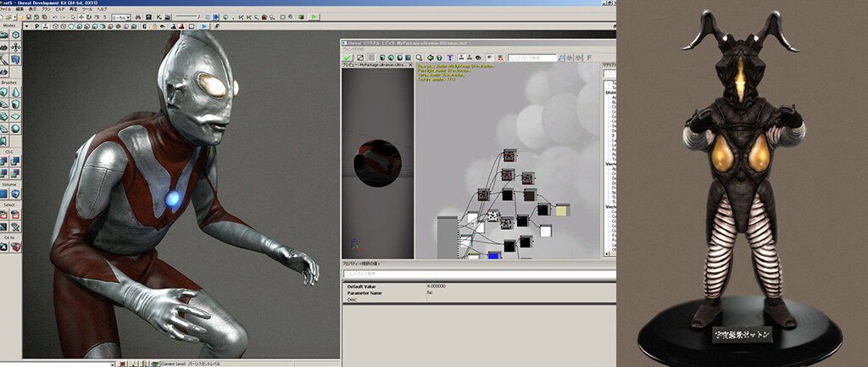
Task: Click the green back arrow in Material Editor
Action: (x=430, y=57)
